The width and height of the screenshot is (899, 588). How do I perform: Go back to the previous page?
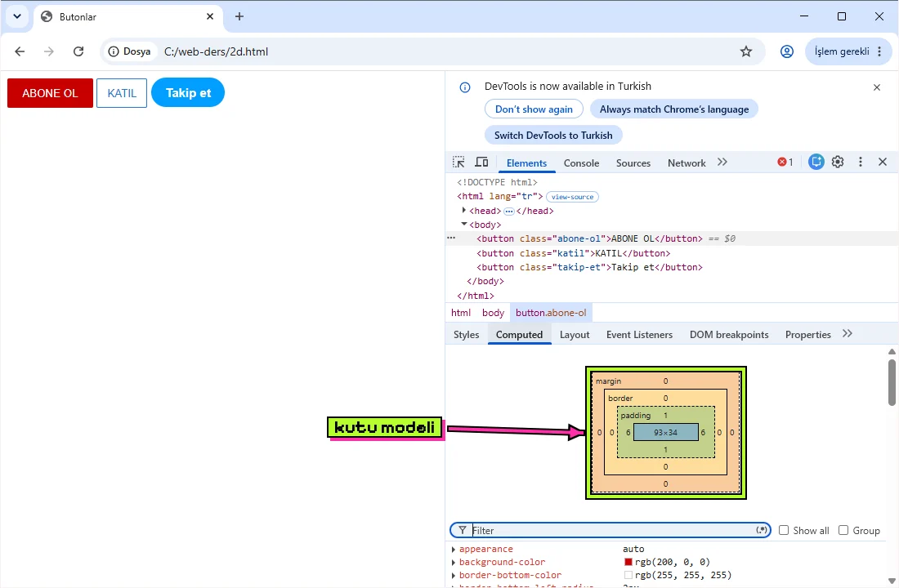click(x=20, y=51)
